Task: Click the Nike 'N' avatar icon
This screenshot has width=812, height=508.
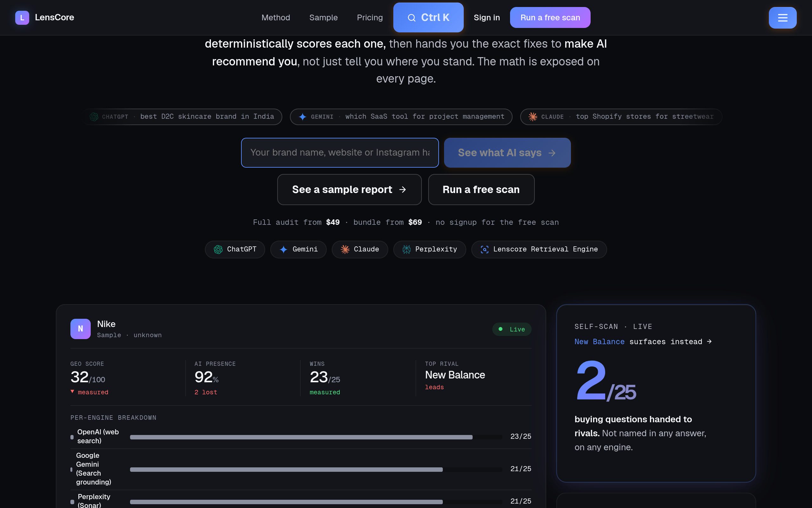Action: point(81,329)
